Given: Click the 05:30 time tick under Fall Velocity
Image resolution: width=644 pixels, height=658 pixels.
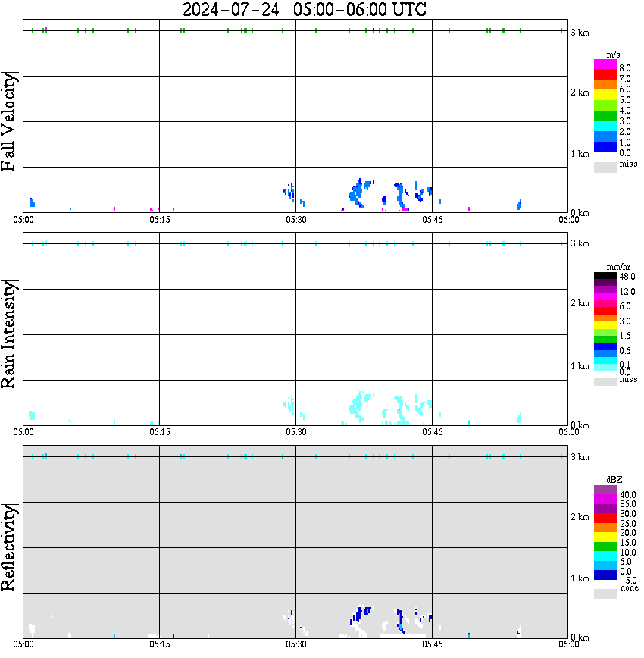Looking at the screenshot, I should [x=295, y=220].
